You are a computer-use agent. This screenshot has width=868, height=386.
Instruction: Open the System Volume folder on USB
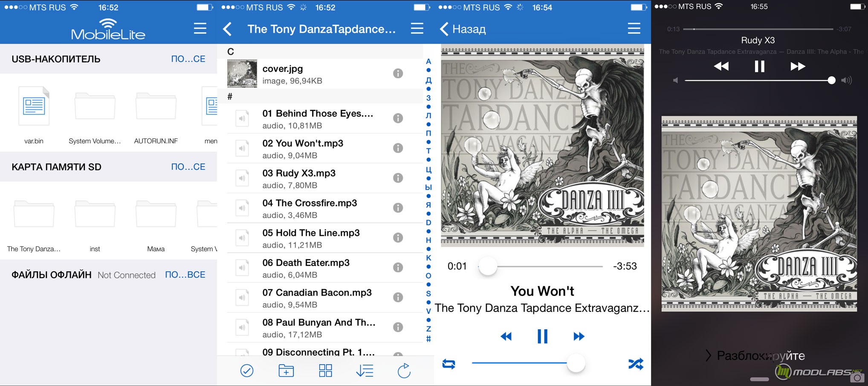click(x=95, y=106)
